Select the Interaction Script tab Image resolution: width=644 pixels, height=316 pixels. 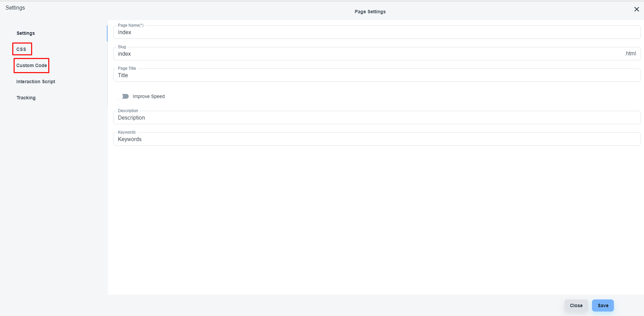point(36,82)
